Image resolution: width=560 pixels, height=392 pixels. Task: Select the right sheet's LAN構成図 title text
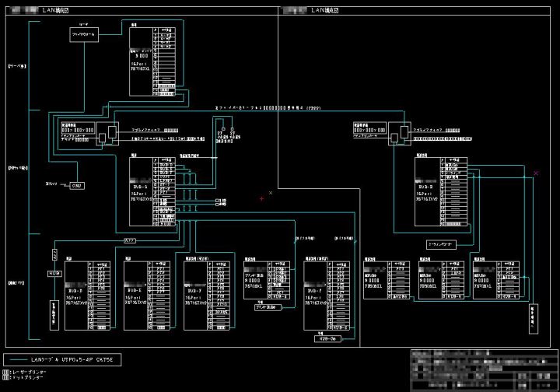(324, 10)
